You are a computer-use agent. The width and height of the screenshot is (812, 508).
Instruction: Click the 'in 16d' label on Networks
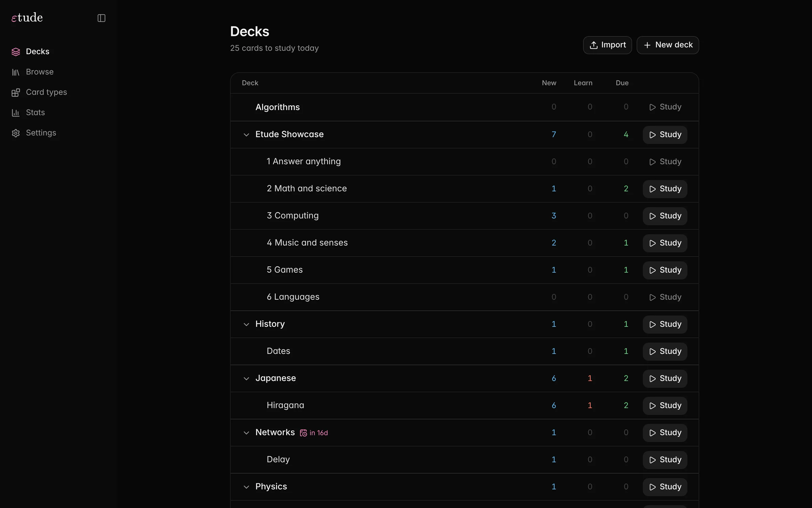pyautogui.click(x=319, y=433)
